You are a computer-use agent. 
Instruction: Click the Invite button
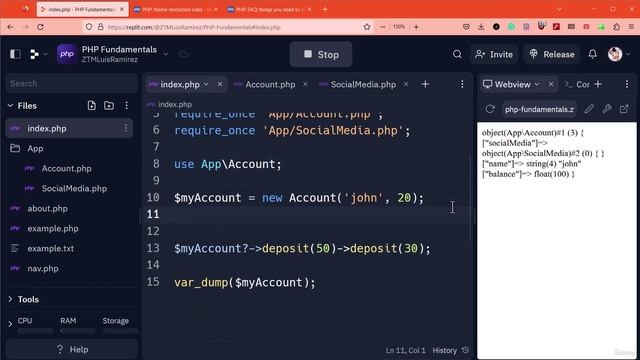click(494, 54)
